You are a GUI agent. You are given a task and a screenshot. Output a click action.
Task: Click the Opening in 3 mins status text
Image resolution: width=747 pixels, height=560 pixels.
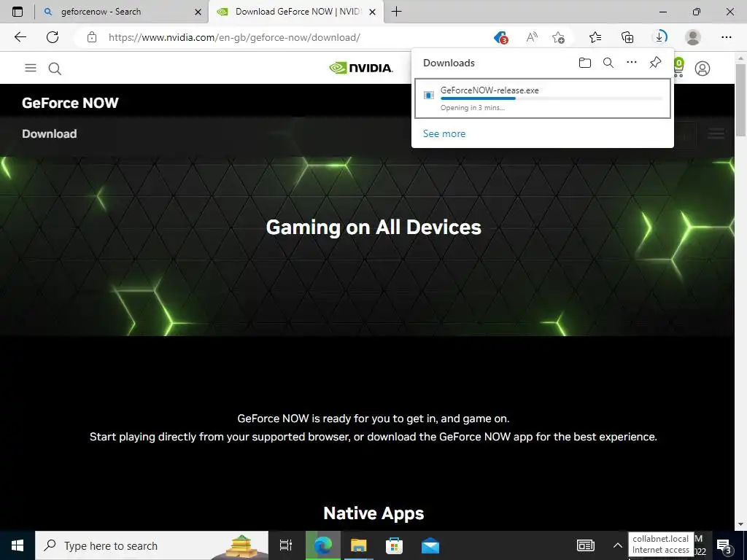tap(473, 108)
